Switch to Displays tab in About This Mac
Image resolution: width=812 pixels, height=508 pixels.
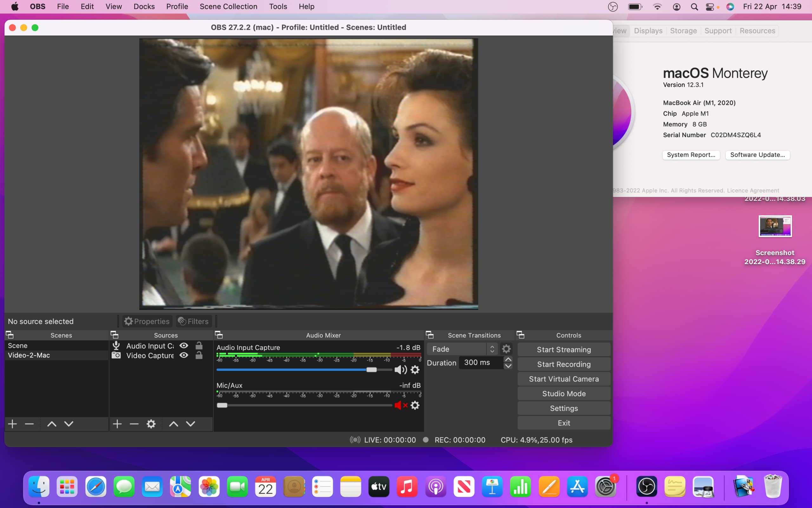(648, 30)
